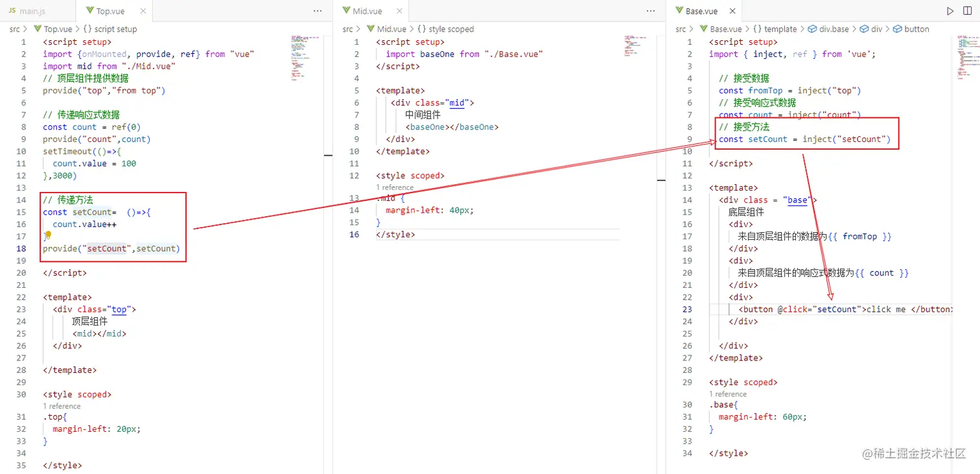Open the "script setup" breadcrumb
Screen dimensions: 980x474
coord(110,29)
